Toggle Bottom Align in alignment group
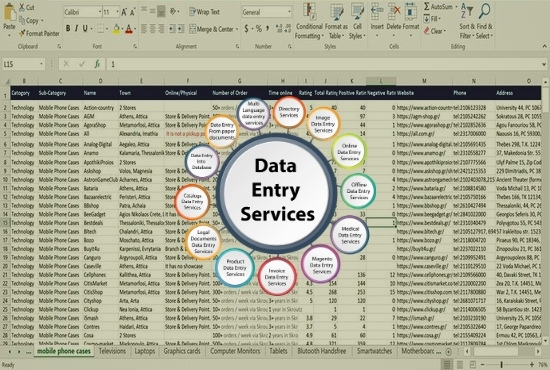The height and width of the screenshot is (370, 550). click(x=161, y=12)
